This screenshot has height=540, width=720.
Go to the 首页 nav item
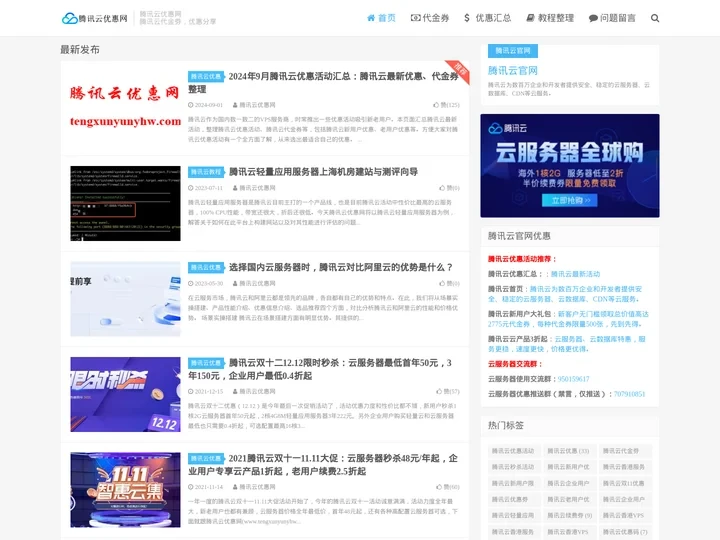point(381,18)
